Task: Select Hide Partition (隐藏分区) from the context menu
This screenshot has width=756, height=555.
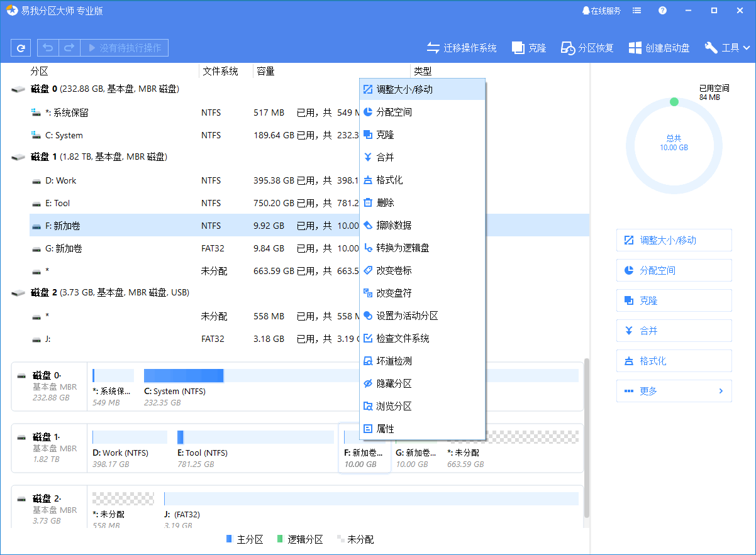Action: coord(394,383)
